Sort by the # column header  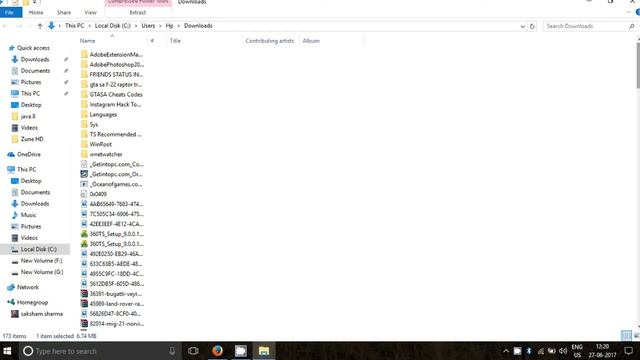pyautogui.click(x=152, y=41)
